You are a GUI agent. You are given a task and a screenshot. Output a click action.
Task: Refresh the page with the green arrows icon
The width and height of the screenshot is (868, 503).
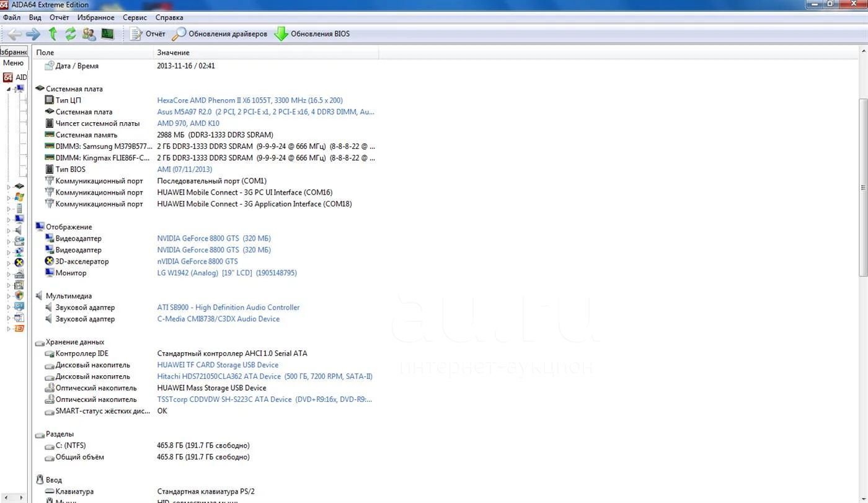point(70,33)
